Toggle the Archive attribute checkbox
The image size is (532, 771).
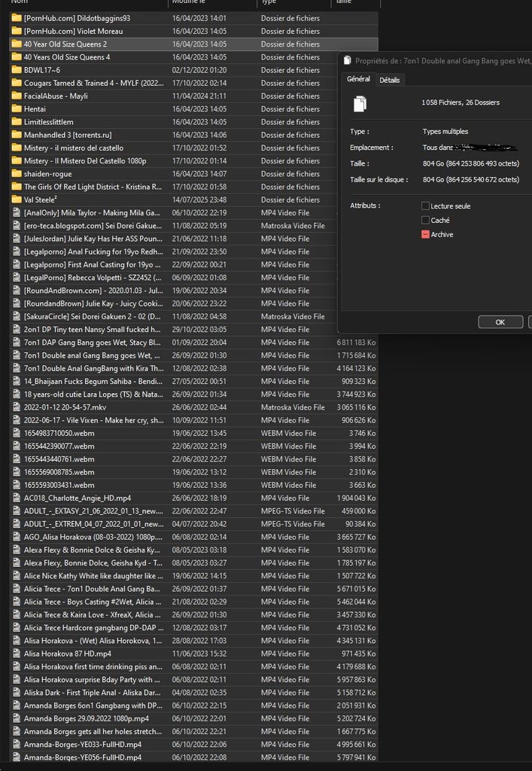coord(426,234)
